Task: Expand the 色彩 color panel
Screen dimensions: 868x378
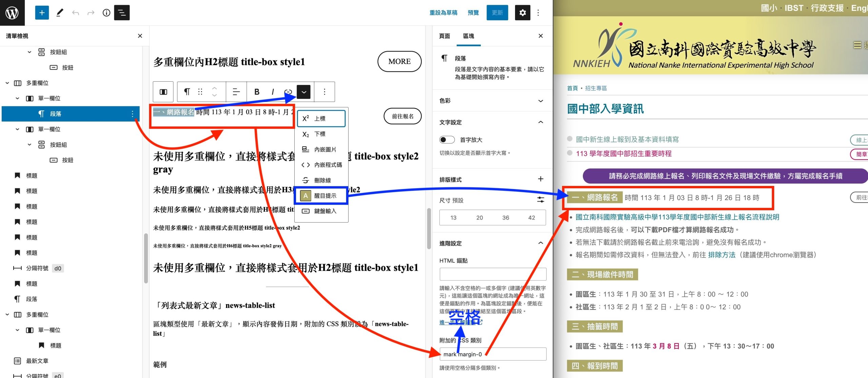Action: pos(493,101)
